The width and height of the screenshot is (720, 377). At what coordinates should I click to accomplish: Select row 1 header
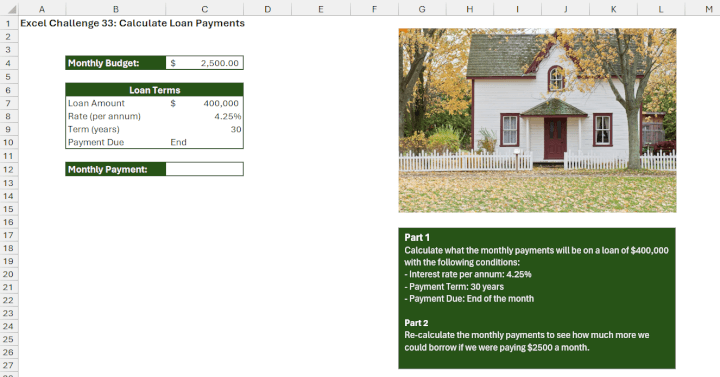point(9,23)
